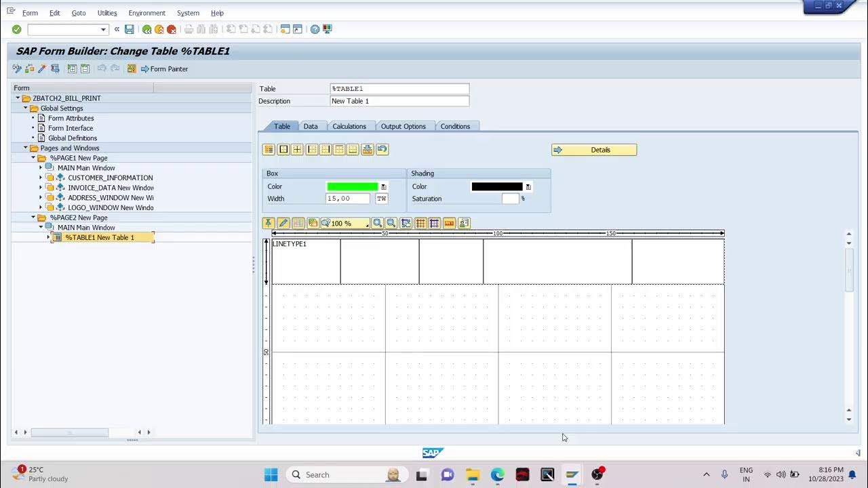Click the green Enter checkmark icon
The image size is (868, 488).
pos(16,29)
